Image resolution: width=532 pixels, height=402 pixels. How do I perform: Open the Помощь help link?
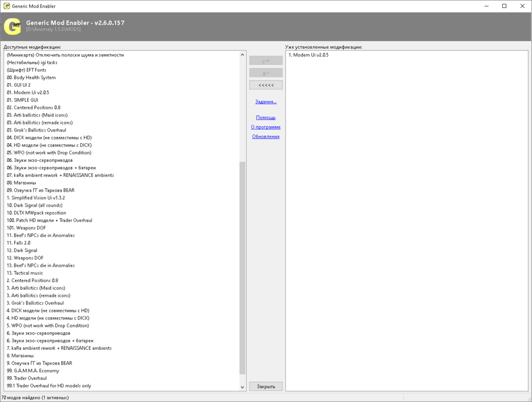(265, 118)
